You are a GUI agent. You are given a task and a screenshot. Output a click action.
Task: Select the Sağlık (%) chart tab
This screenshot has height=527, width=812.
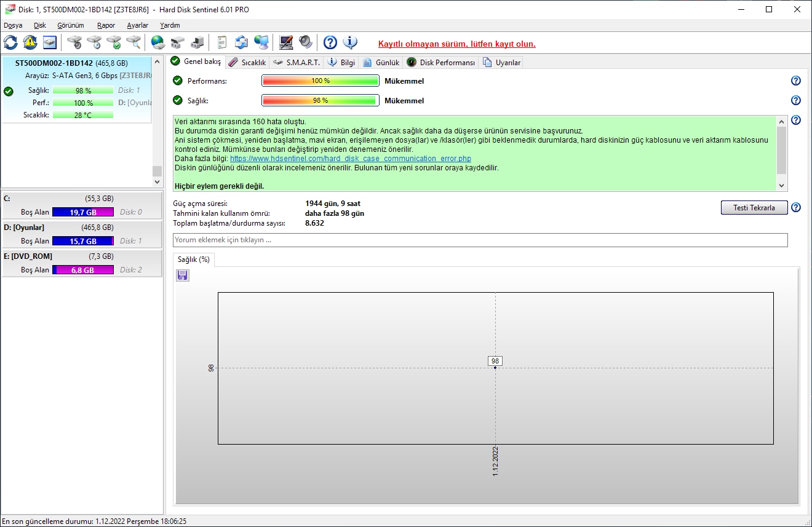pyautogui.click(x=194, y=260)
